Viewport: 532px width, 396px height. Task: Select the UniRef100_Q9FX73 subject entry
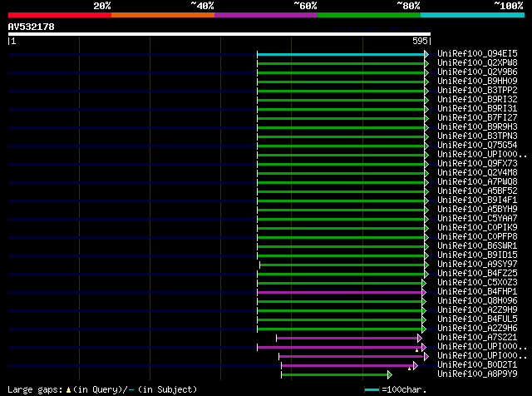point(477,164)
